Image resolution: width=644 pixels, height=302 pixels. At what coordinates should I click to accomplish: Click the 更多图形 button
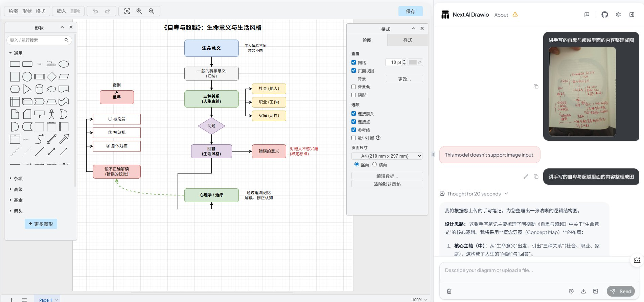41,224
